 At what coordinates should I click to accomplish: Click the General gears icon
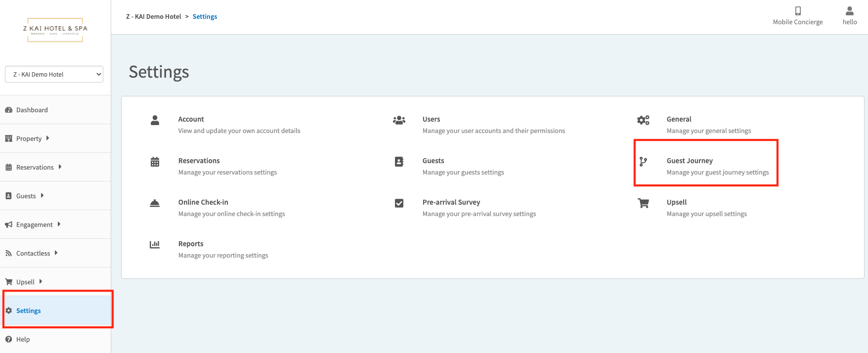click(643, 120)
